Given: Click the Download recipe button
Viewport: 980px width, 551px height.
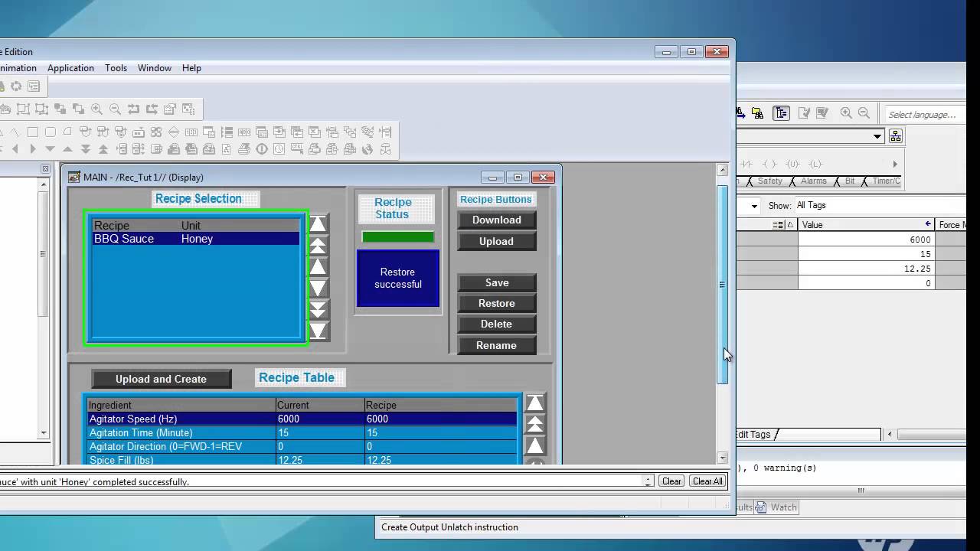Looking at the screenshot, I should click(x=496, y=220).
